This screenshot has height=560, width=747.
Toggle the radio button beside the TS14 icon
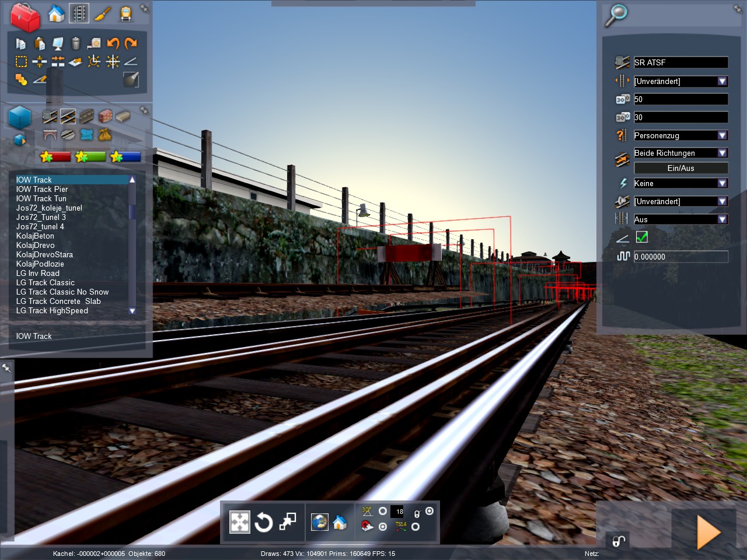tap(415, 526)
